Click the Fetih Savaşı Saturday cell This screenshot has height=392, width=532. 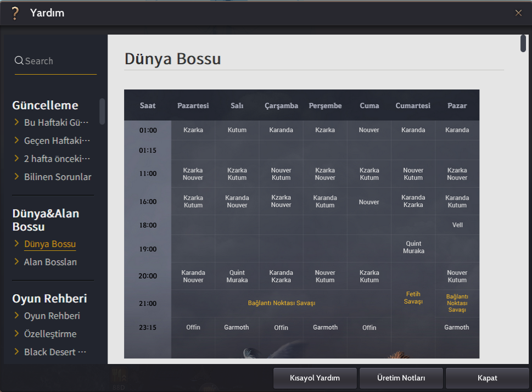413,298
